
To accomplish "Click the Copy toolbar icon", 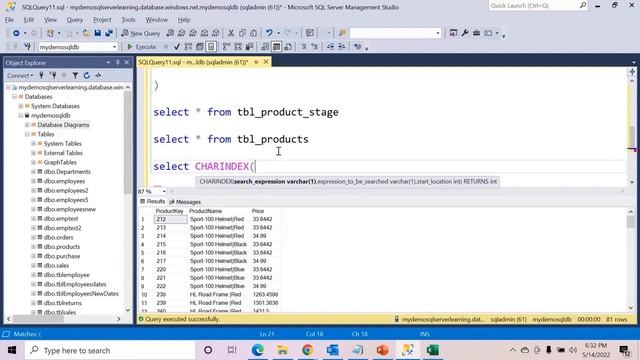I will pyautogui.click(x=242, y=33).
